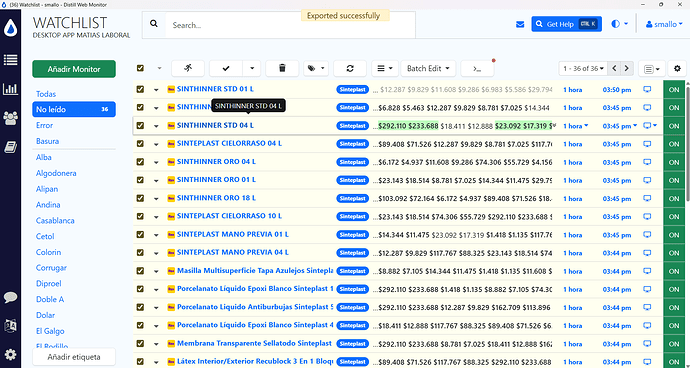
Task: Uncheck the SINTHINNER ORO 04 L checkbox
Action: tap(140, 162)
